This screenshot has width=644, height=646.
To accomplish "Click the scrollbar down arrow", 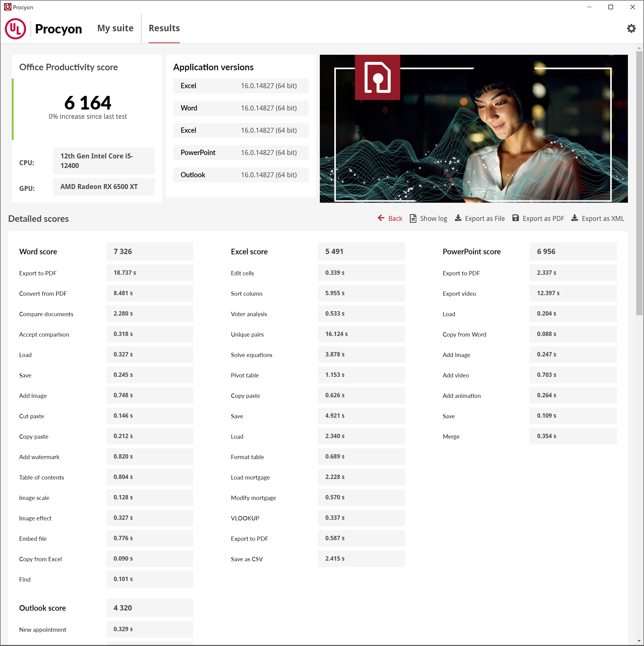I will (x=639, y=641).
